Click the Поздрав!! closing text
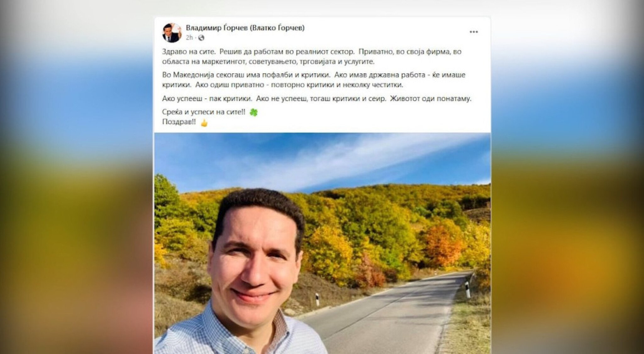This screenshot has width=644, height=354. [x=179, y=122]
